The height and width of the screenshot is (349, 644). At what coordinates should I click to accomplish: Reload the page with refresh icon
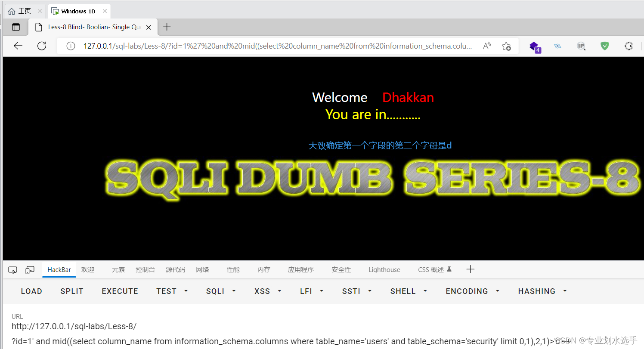tap(42, 46)
